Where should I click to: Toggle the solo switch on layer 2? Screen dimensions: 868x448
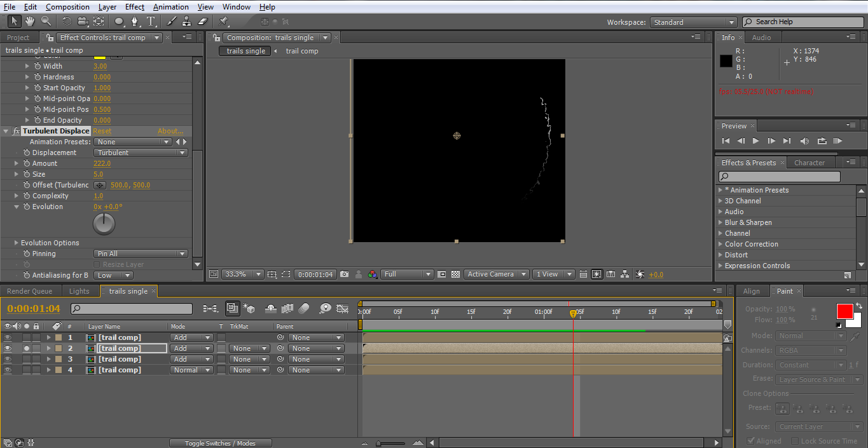pos(27,348)
